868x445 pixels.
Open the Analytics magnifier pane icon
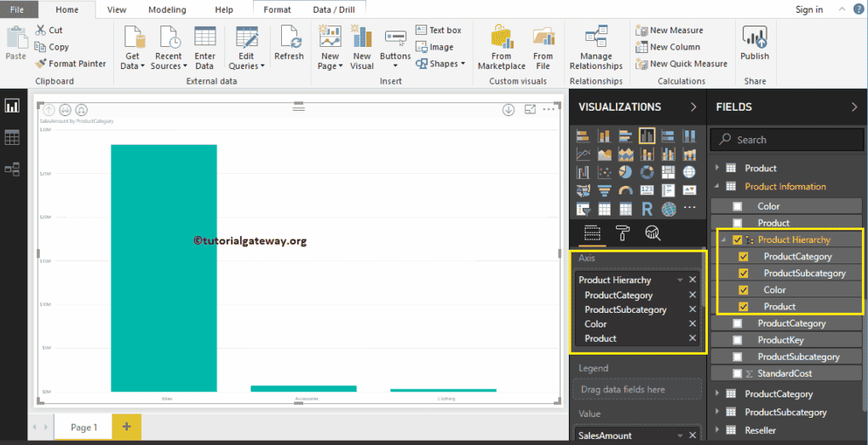point(652,233)
